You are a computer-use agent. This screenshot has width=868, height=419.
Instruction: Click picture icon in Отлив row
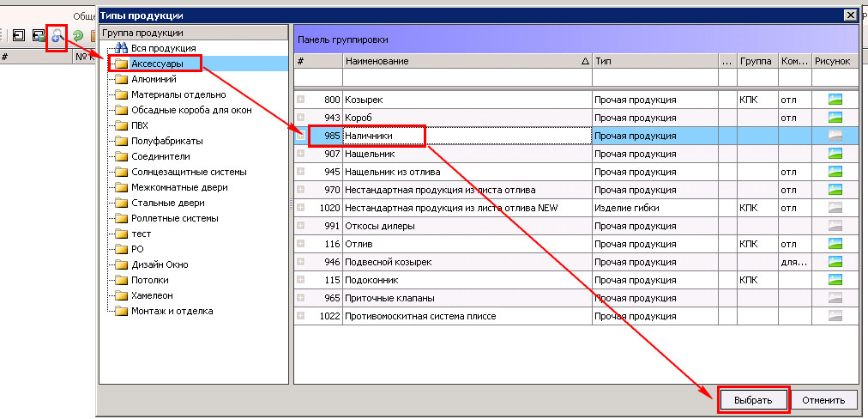[x=835, y=244]
